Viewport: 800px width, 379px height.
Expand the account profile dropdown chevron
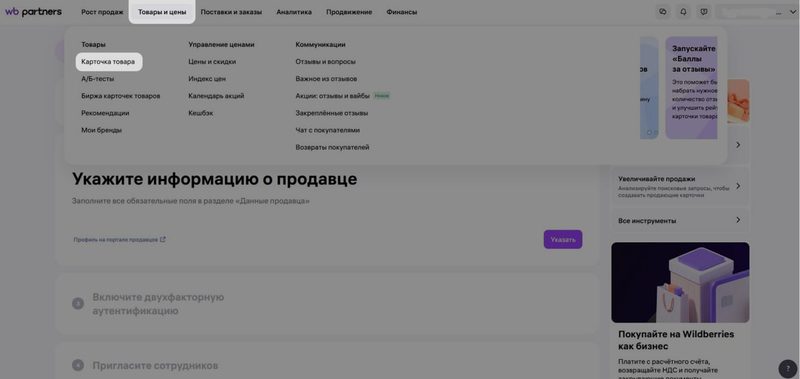point(792,12)
